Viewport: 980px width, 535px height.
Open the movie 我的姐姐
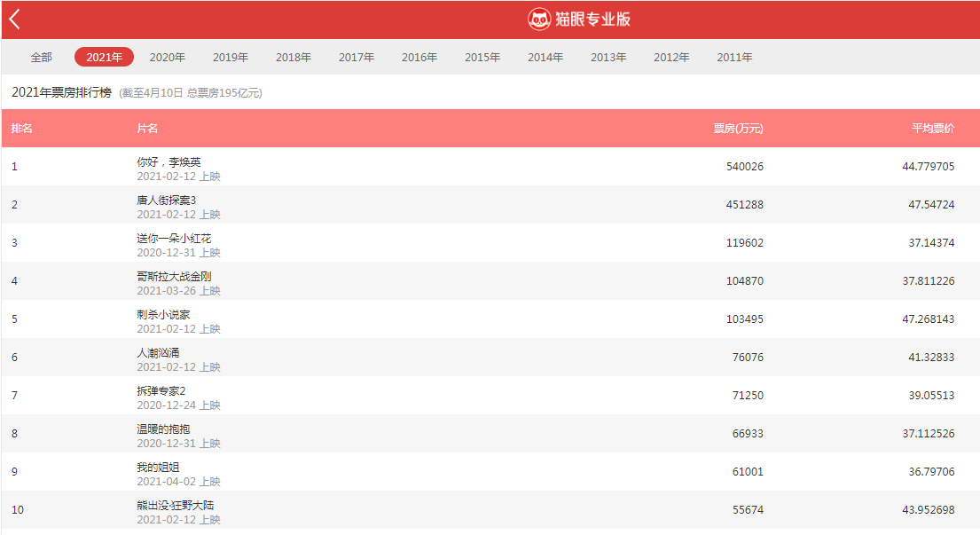[x=158, y=467]
